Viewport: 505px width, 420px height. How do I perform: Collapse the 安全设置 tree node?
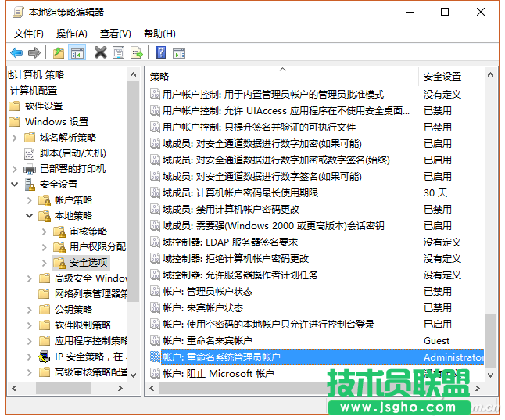[14, 185]
